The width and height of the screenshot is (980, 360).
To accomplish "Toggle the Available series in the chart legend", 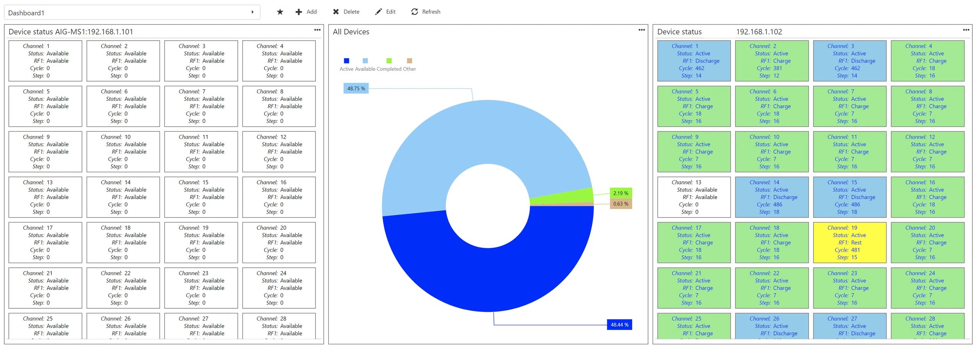I will 365,61.
